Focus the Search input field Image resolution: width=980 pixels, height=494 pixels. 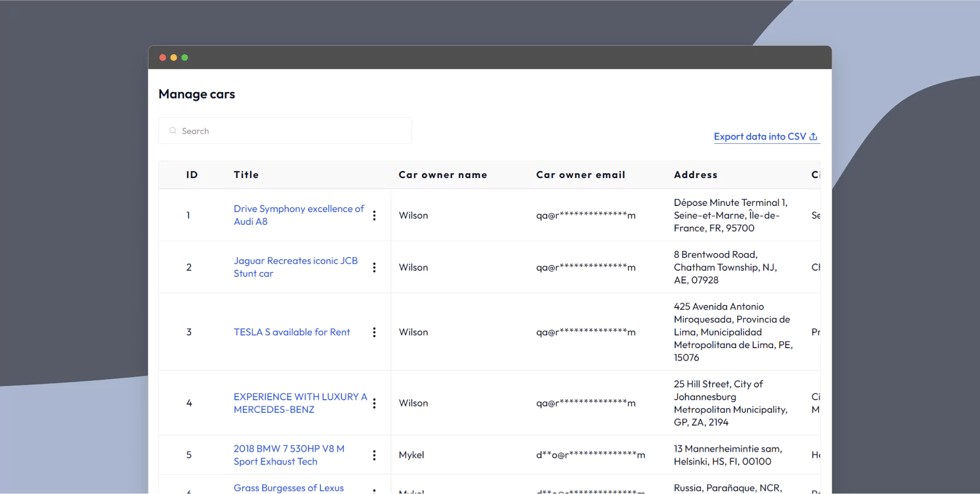click(285, 131)
